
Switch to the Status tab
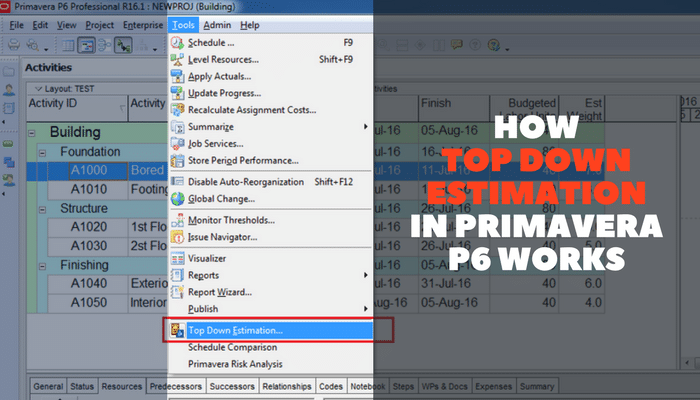[82, 387]
